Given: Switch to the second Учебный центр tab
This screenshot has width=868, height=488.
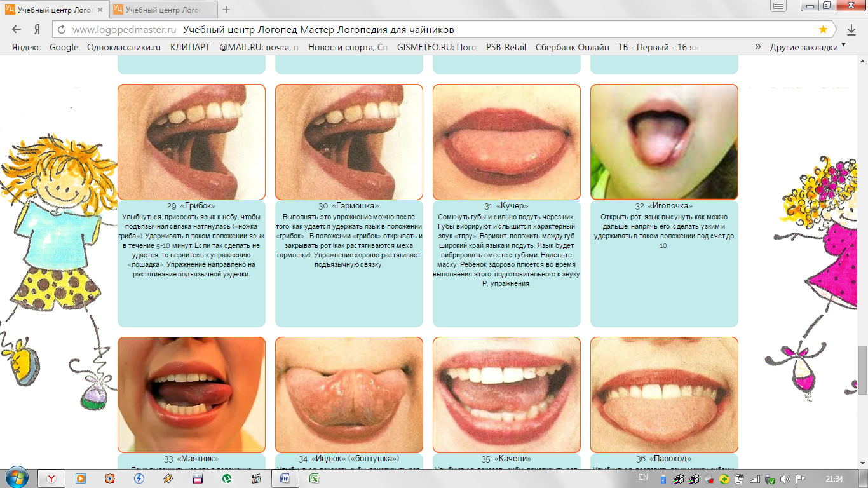Looking at the screenshot, I should [163, 10].
